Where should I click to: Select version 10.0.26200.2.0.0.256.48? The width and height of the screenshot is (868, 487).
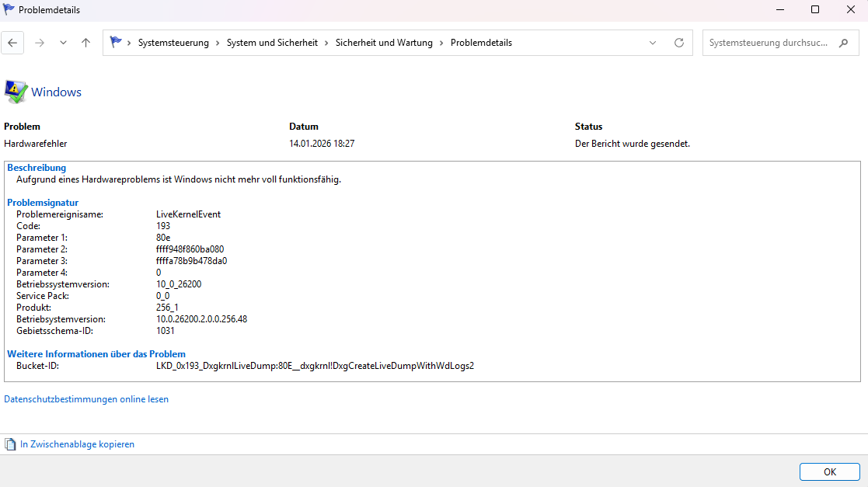[x=201, y=318]
